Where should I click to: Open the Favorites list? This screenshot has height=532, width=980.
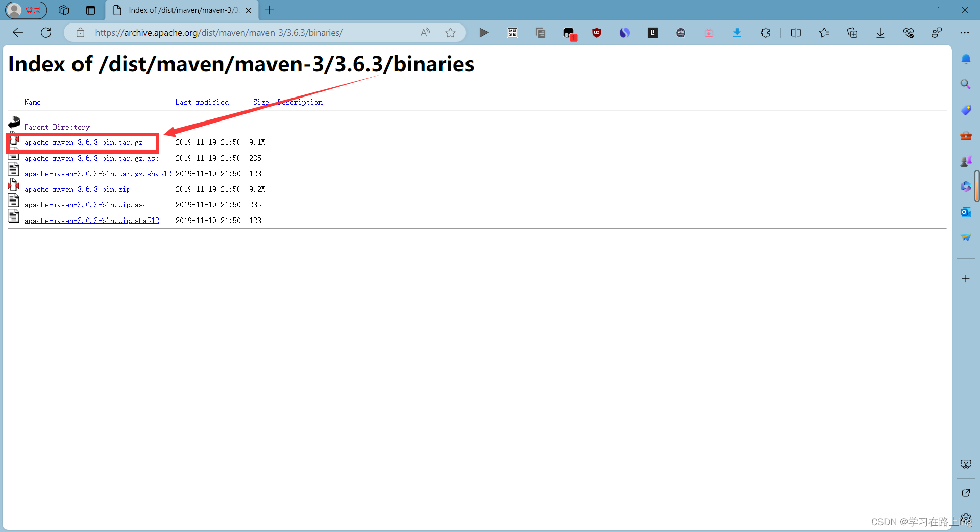(x=824, y=33)
